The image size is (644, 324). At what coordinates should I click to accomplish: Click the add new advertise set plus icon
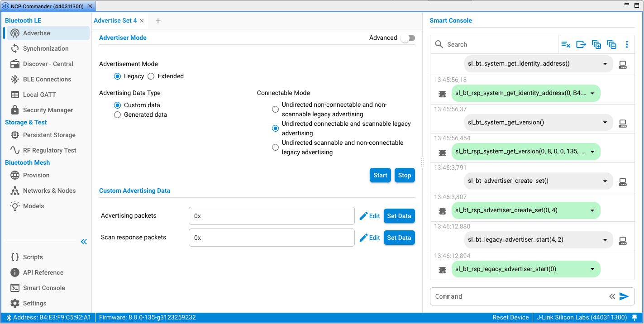pyautogui.click(x=158, y=21)
